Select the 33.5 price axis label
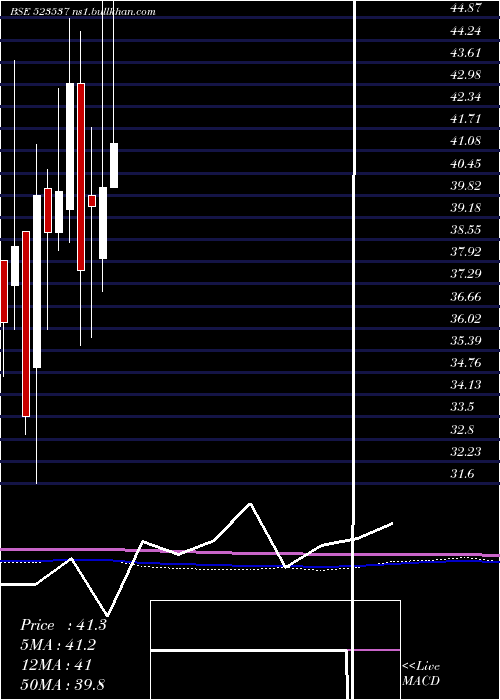The image size is (500, 700). coord(462,407)
